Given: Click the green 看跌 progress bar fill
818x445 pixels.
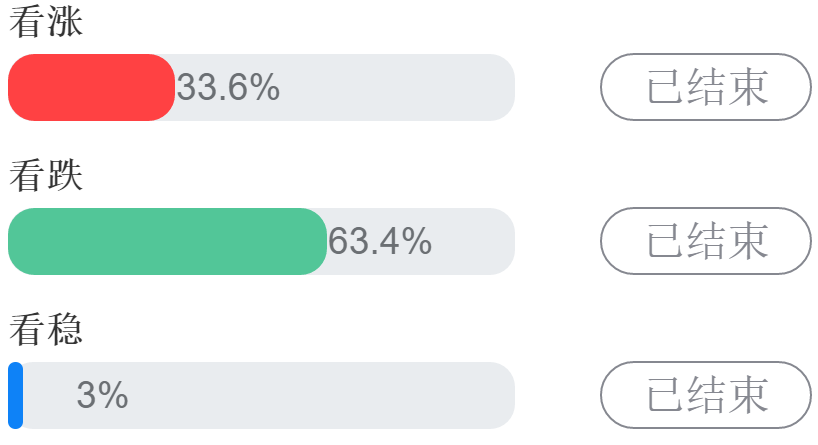Looking at the screenshot, I should pos(167,241).
